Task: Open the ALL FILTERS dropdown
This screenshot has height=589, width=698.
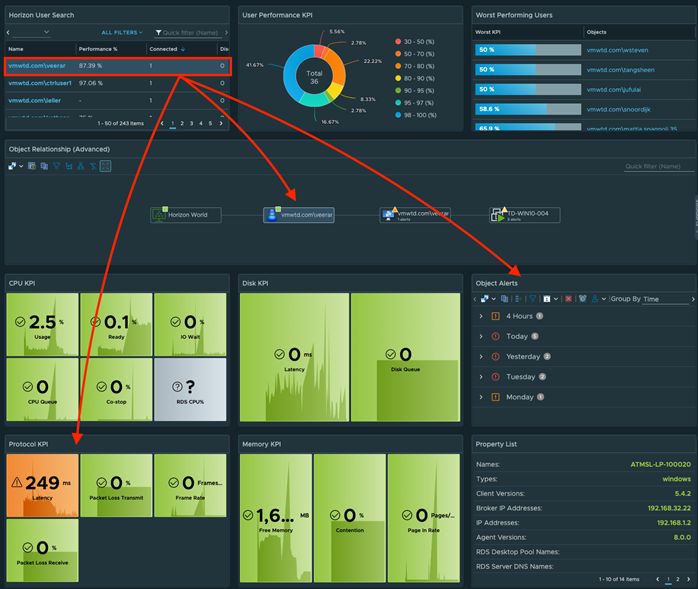Action: tap(122, 32)
